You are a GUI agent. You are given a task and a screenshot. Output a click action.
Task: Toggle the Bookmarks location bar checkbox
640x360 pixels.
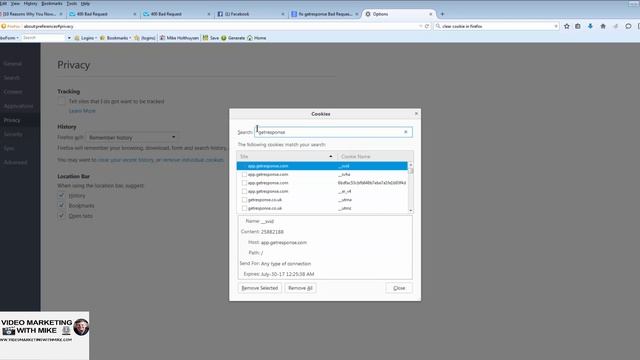pyautogui.click(x=61, y=205)
